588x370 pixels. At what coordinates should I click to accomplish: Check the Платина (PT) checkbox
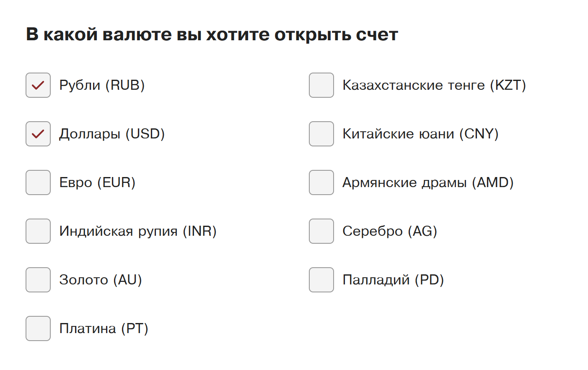point(38,328)
